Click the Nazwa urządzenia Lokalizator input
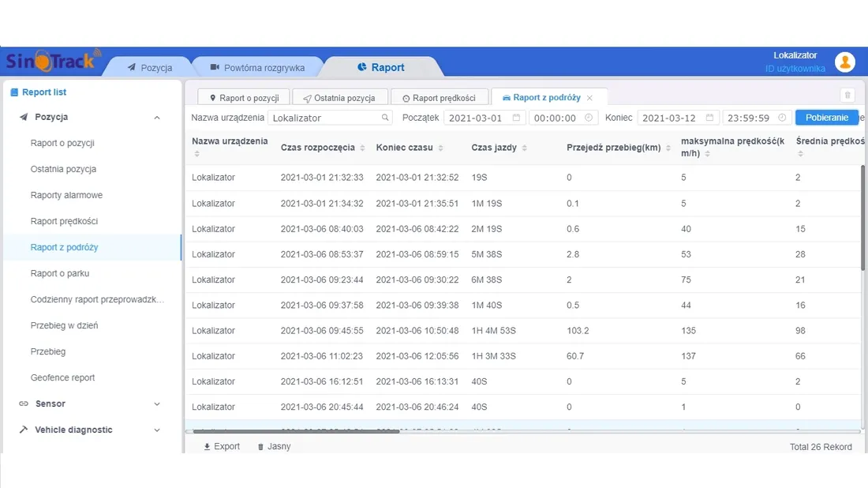This screenshot has height=488, width=868. click(x=330, y=118)
